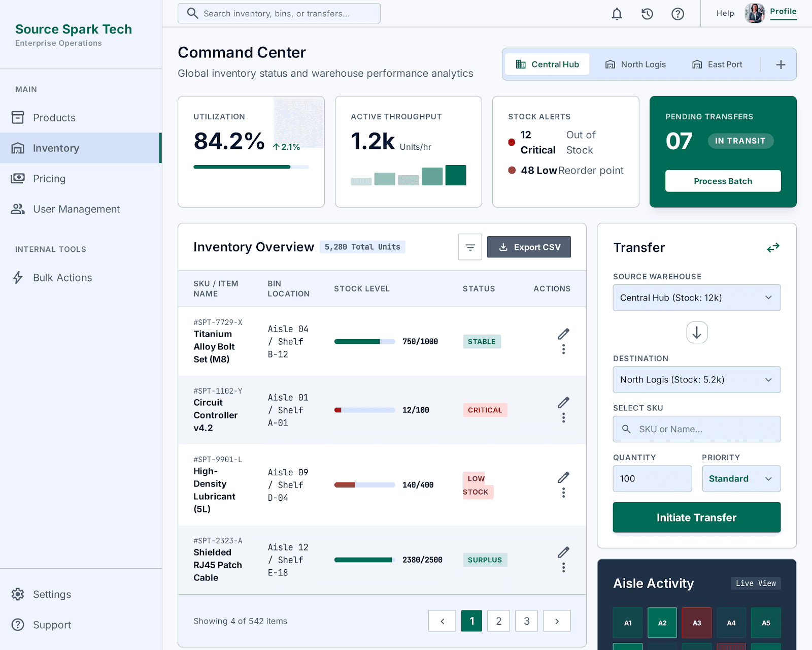Click the down arrow between warehouses
This screenshot has width=812, height=650.
coord(697,333)
